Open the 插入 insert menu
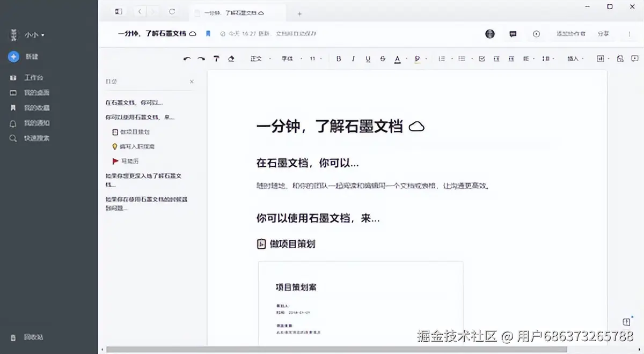Screen dimensions: 644x354 click(575, 58)
